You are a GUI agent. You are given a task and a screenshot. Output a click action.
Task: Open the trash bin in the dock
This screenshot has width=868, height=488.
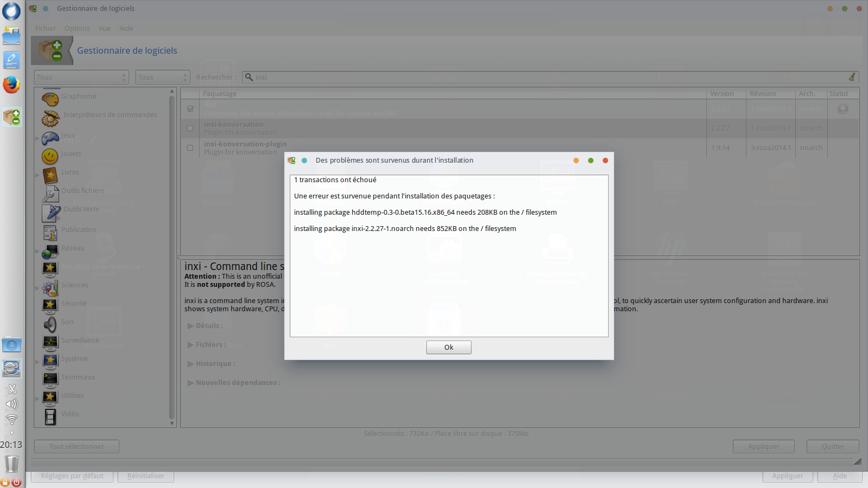(11, 464)
